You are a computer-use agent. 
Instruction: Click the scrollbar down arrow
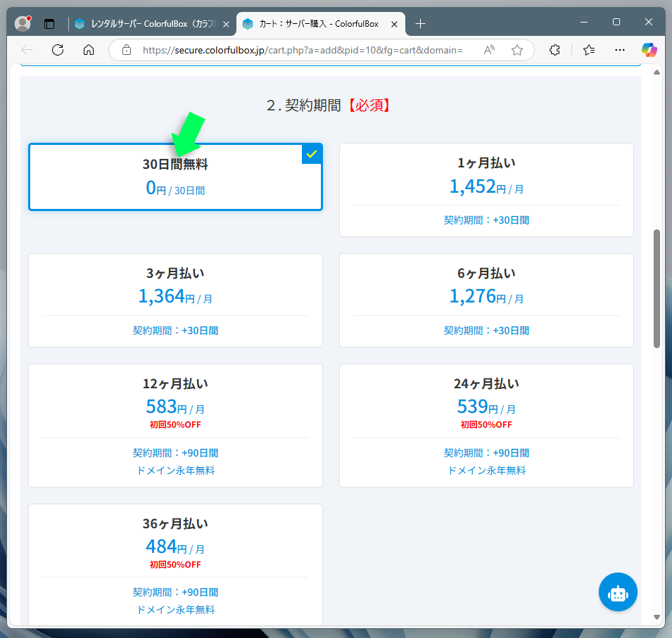[657, 617]
